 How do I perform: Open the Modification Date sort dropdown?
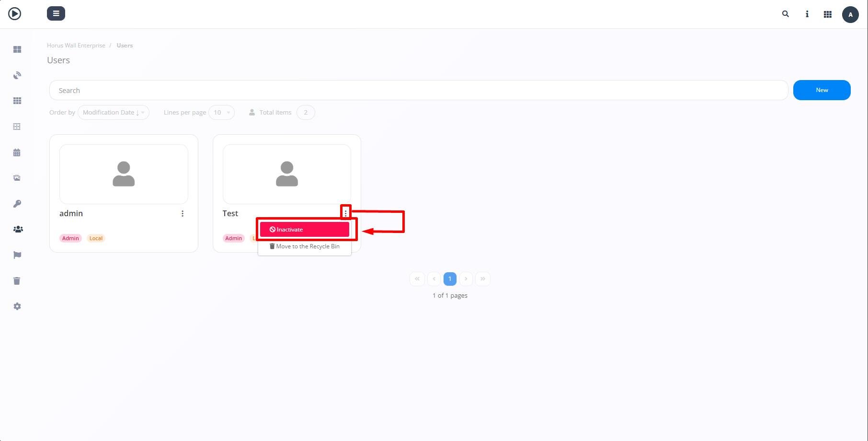(x=113, y=112)
